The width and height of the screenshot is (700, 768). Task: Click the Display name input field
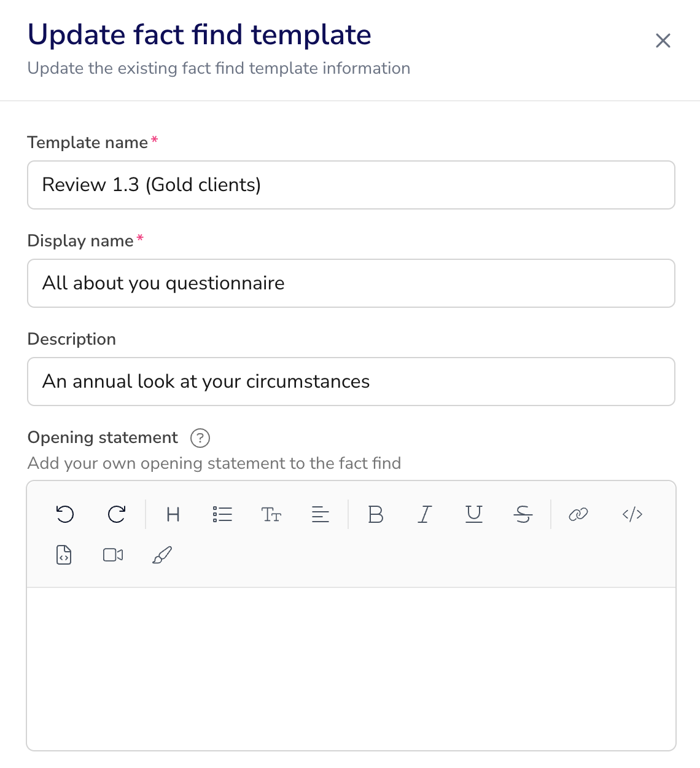tap(351, 283)
